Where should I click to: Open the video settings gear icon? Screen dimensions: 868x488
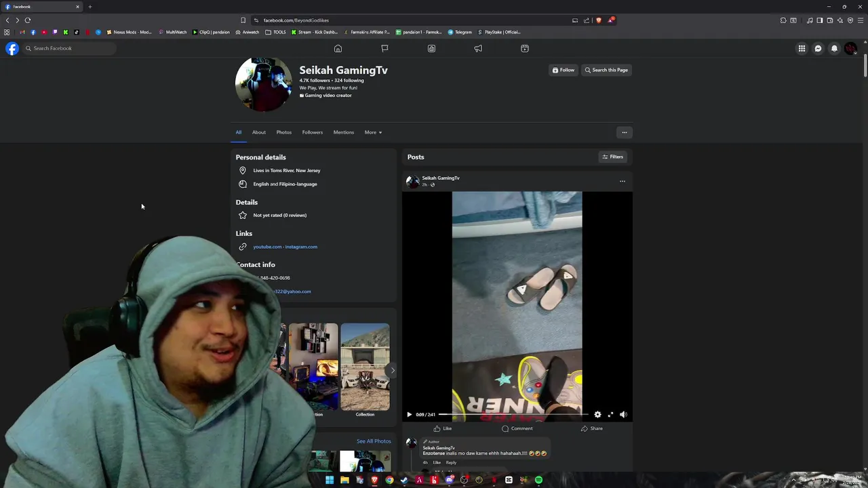tap(597, 414)
